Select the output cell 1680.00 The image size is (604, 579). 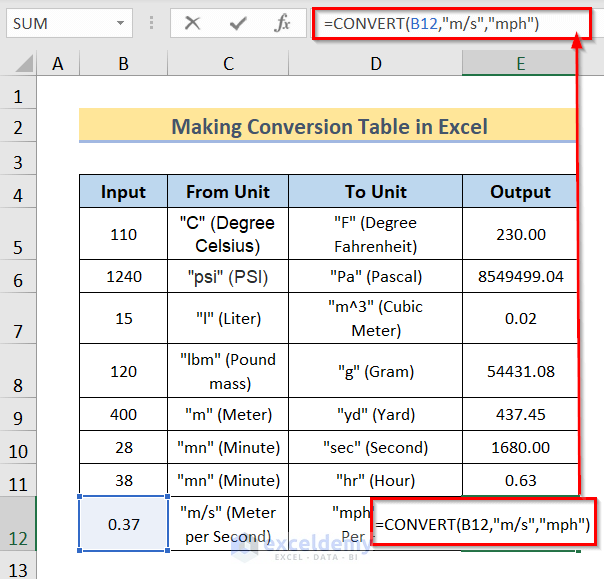click(x=520, y=448)
